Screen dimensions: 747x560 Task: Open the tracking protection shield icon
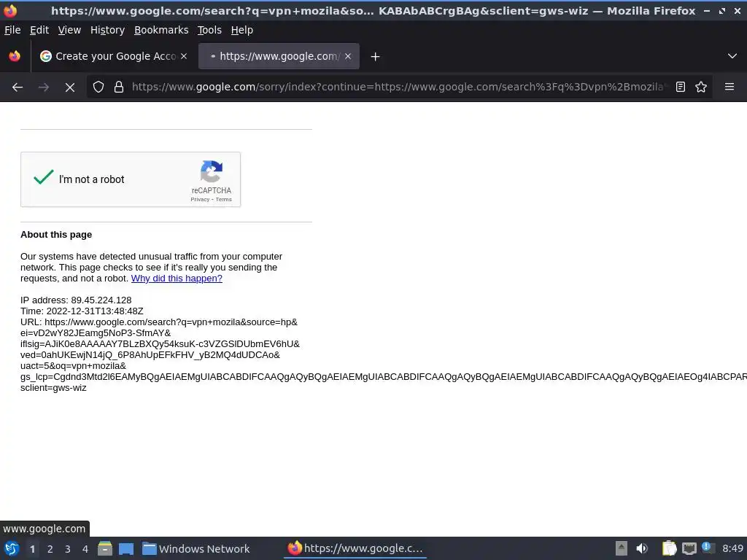click(x=98, y=87)
